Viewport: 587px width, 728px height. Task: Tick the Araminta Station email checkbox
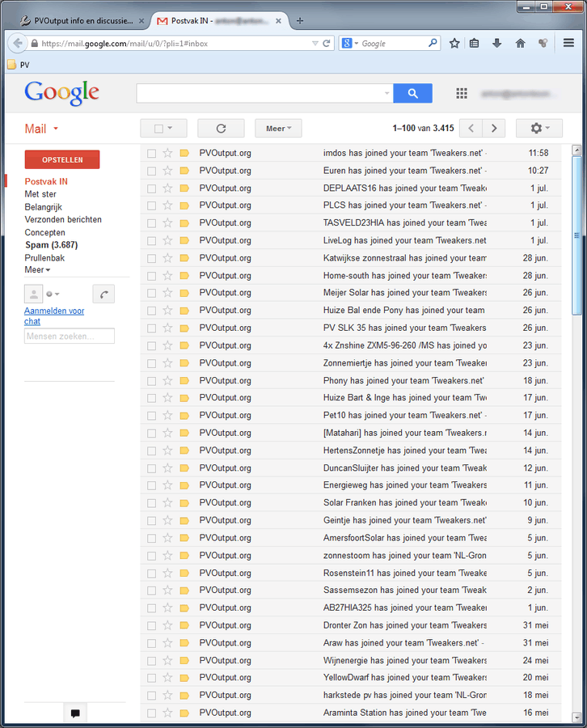pos(151,713)
